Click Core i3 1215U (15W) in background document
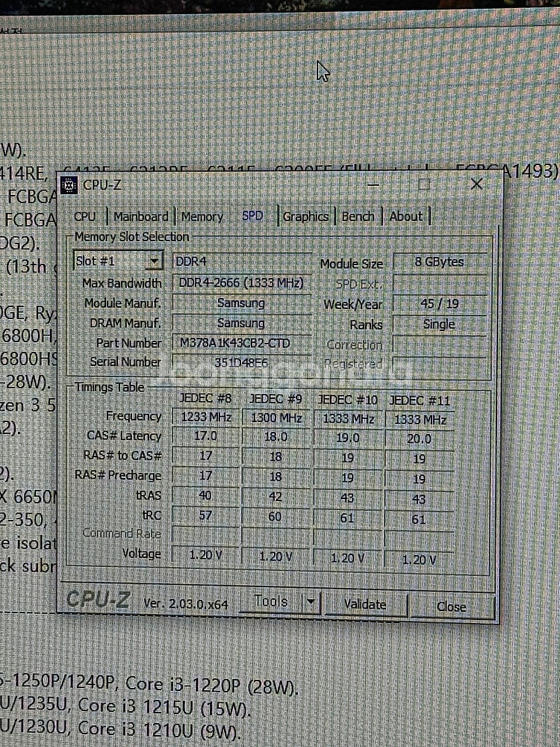560x747 pixels. pyautogui.click(x=164, y=707)
